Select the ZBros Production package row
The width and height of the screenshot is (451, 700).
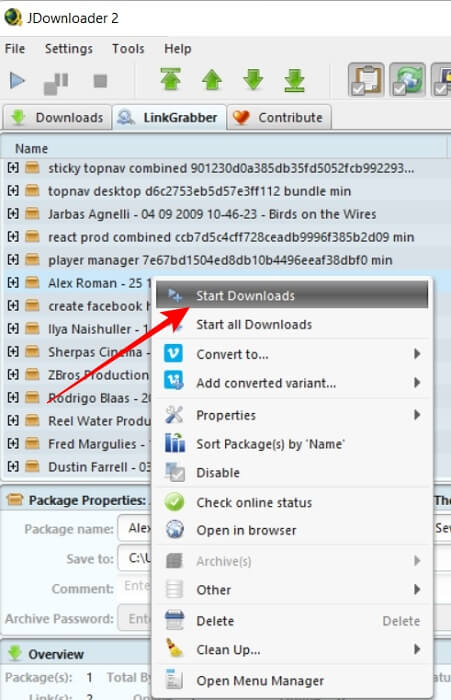click(x=76, y=375)
